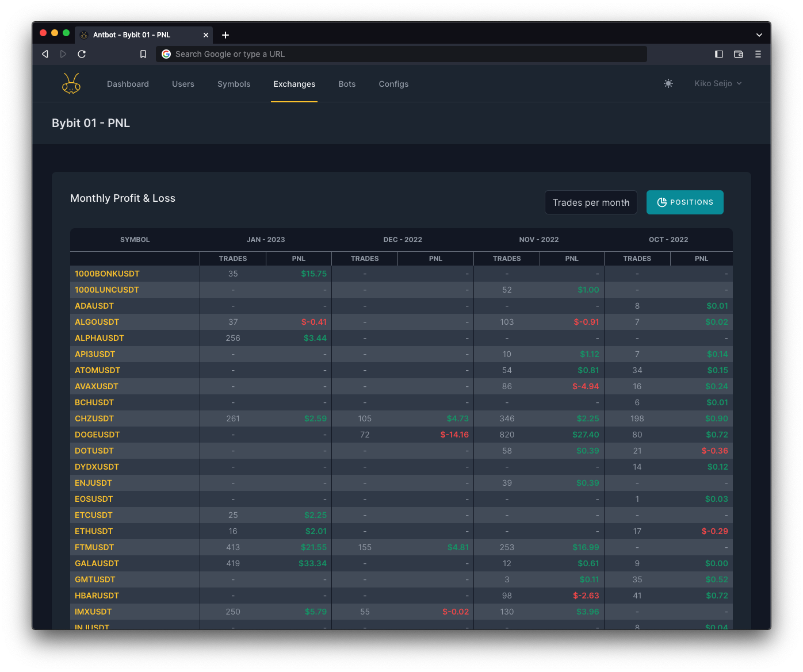Viewport: 803px width, 672px height.
Task: Open the Configs nav item
Action: tap(393, 84)
